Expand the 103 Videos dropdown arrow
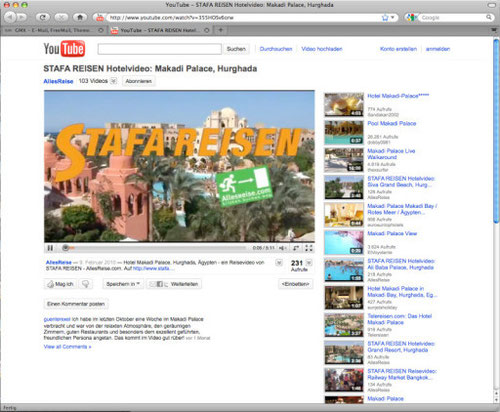The image size is (500, 412). pos(114,81)
